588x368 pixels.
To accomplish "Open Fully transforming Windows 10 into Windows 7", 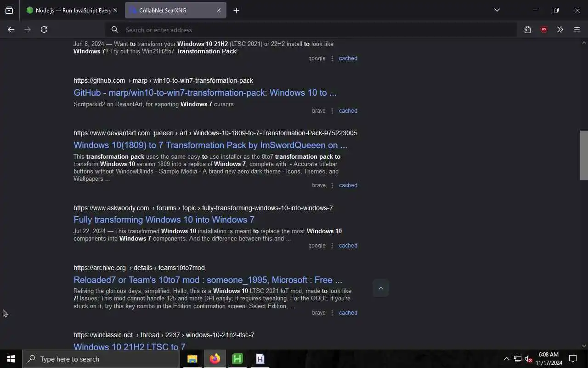I will point(164,219).
